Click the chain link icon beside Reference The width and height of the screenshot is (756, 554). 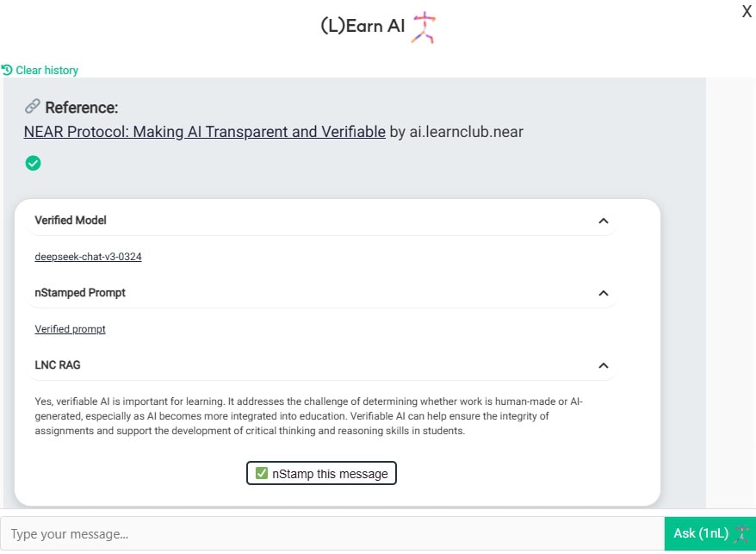[x=33, y=107]
